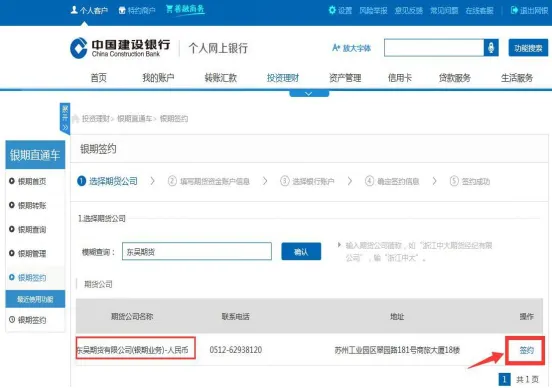This screenshot has height=388, width=552.
Task: Click 退出网银 logout link
Action: pos(529,10)
